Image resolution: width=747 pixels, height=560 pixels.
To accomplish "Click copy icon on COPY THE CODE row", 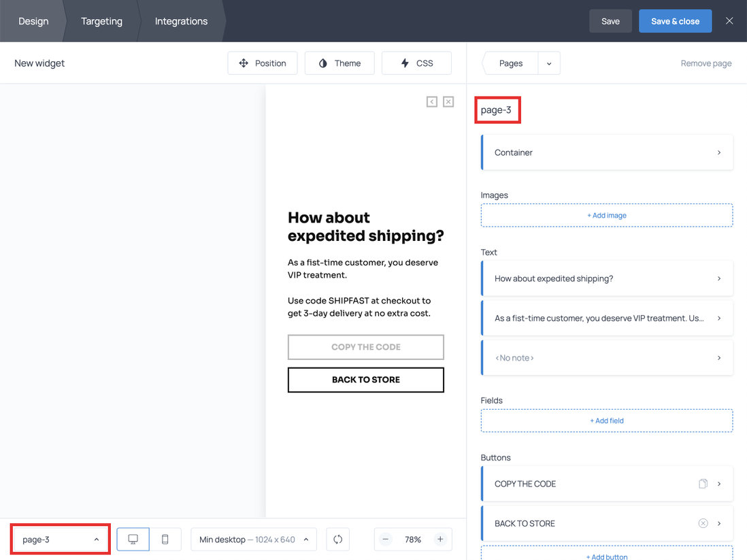I will pos(703,484).
